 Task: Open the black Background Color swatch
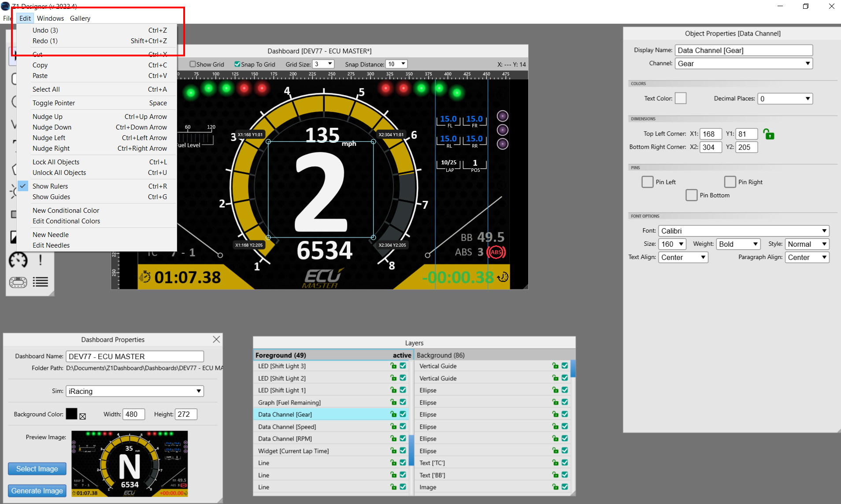click(71, 414)
